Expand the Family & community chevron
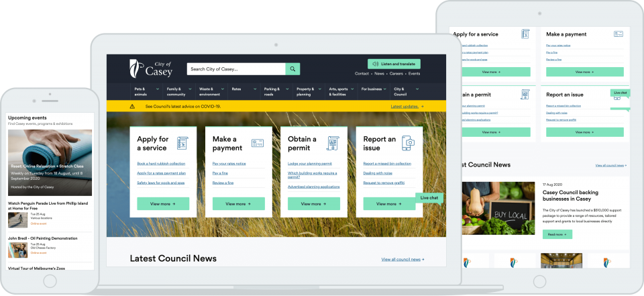 190,89
